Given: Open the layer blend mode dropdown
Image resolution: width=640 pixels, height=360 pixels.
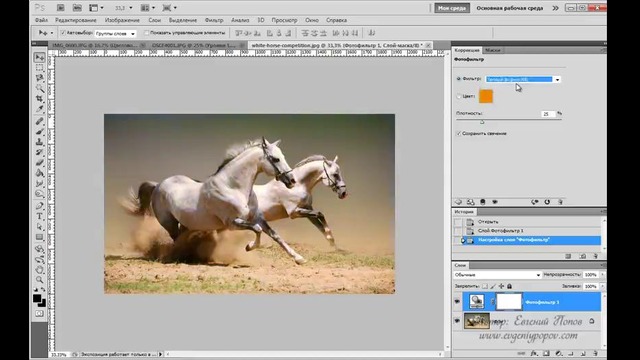Looking at the screenshot, I should click(x=497, y=275).
